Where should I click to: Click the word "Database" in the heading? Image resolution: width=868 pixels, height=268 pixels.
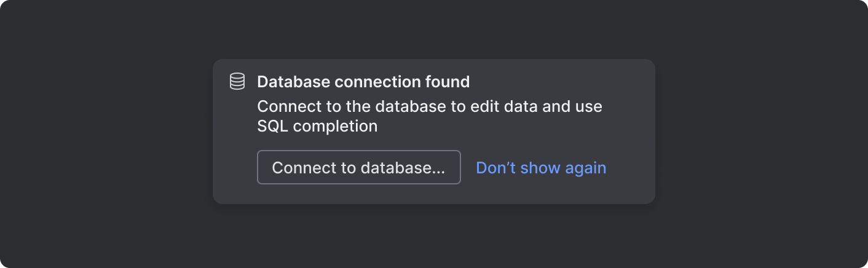coord(288,81)
